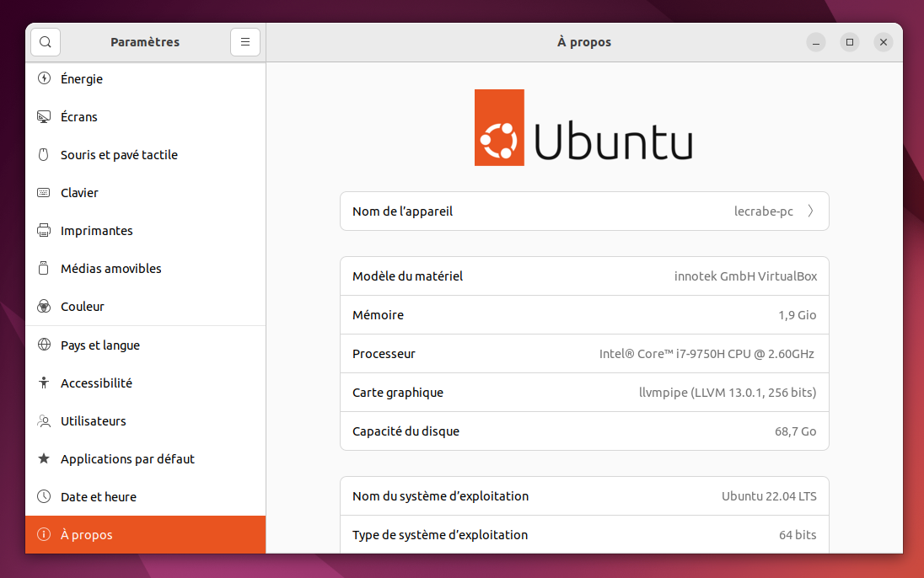Open the Clavier panel
The image size is (924, 578).
(146, 193)
